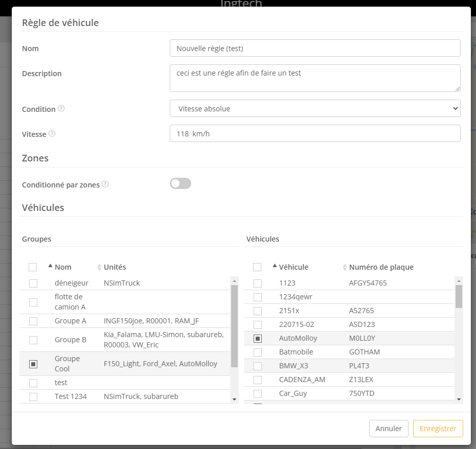
Task: Click help icon next to Conditionné par zones
Action: [105, 184]
